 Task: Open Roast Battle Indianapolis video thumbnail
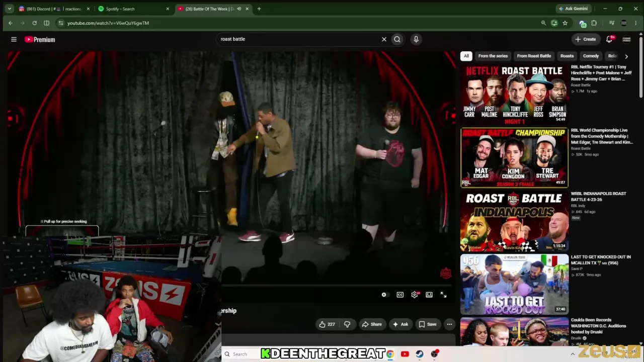click(x=514, y=221)
